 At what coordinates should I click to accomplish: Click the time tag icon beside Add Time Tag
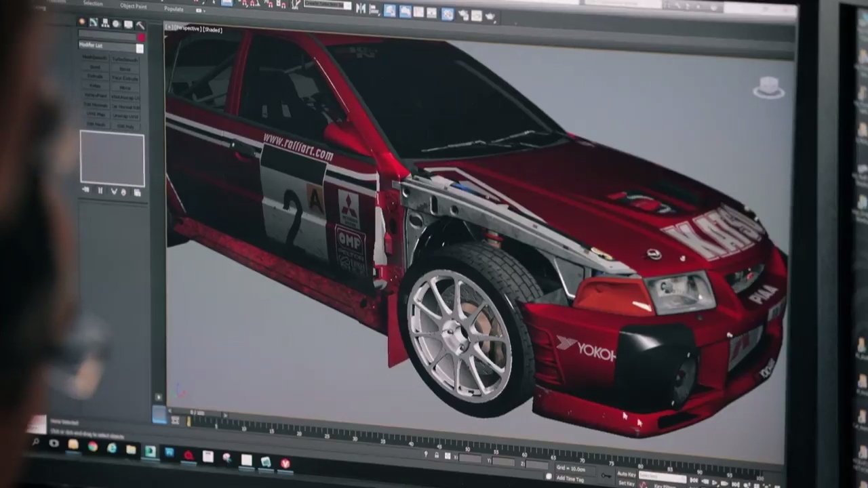pyautogui.click(x=548, y=476)
